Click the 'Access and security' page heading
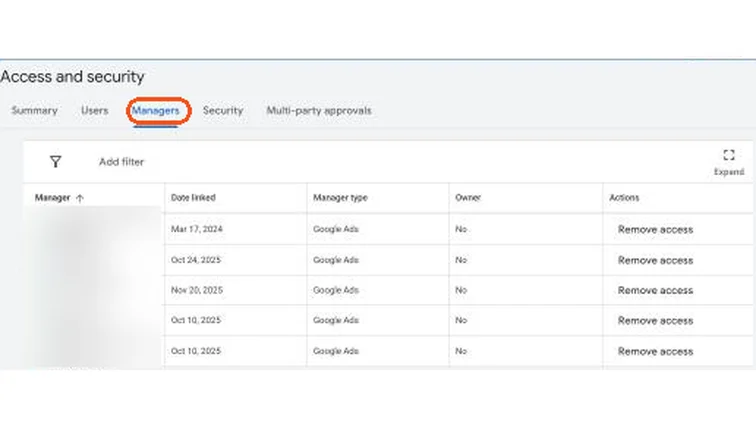 72,77
